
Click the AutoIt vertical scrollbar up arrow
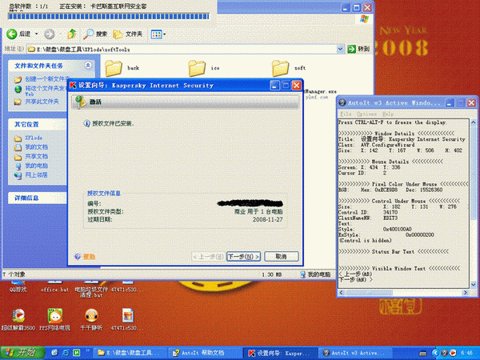473,122
